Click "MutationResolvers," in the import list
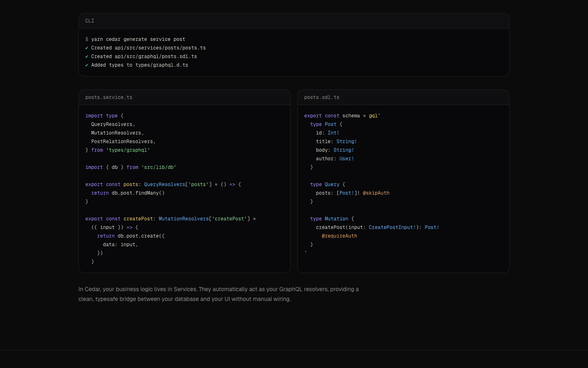 118,133
